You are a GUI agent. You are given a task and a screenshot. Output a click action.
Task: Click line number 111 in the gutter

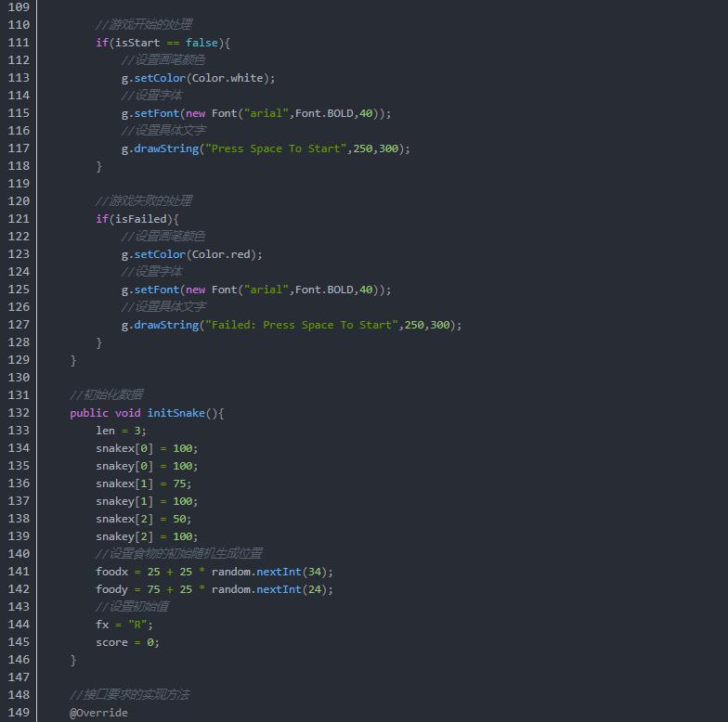[x=19, y=43]
